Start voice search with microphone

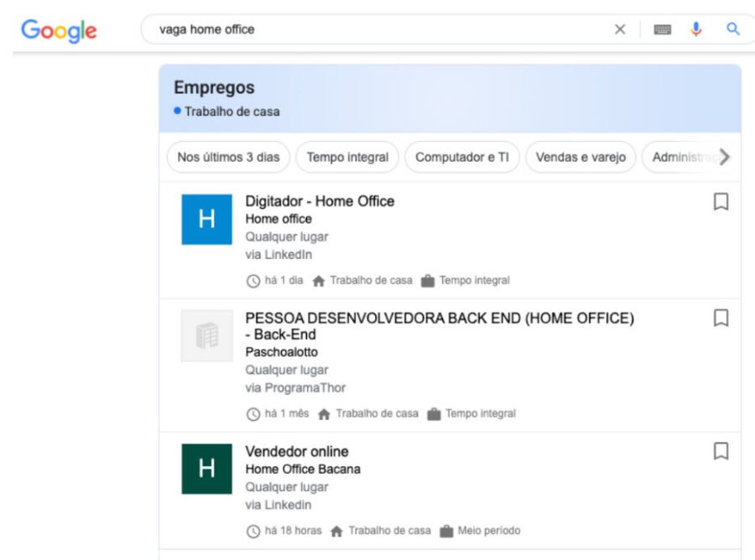[696, 29]
